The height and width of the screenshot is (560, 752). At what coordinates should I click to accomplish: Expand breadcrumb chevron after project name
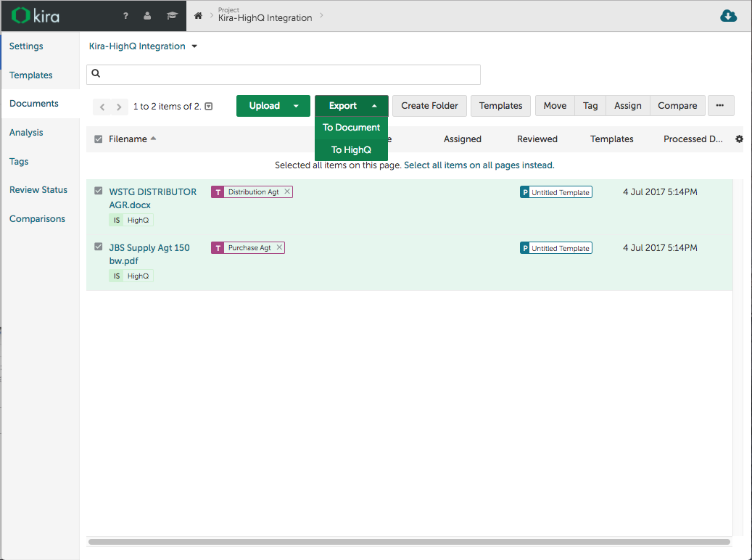point(321,15)
